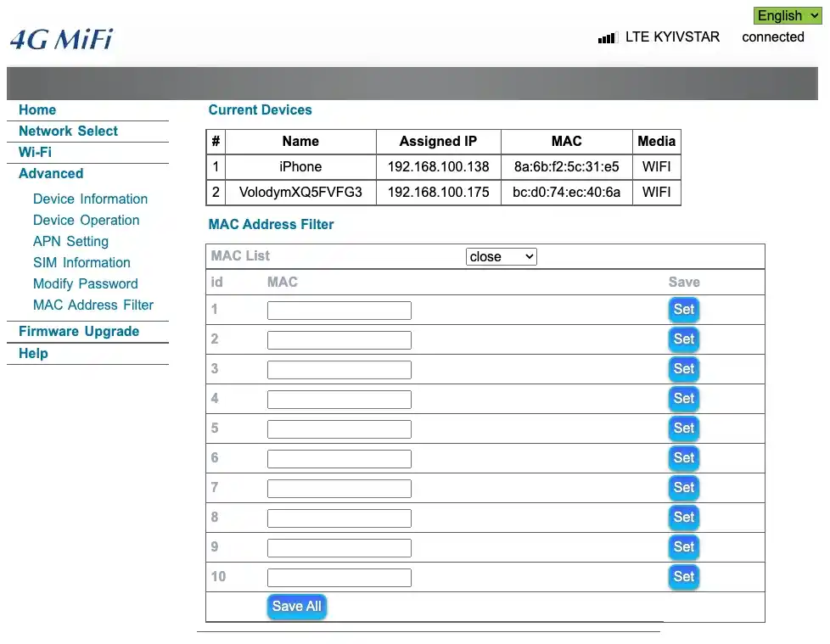Viewport: 830px width, 644px height.
Task: Open the MAC Address Filter page
Action: [x=93, y=305]
